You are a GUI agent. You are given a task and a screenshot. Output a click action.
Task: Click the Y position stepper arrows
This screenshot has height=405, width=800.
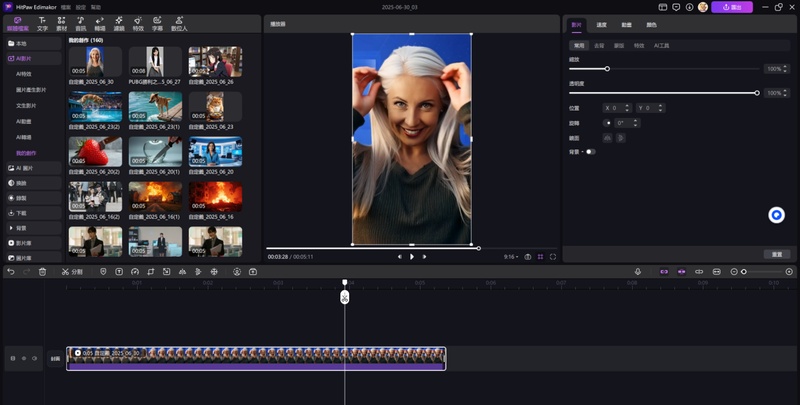(661, 108)
